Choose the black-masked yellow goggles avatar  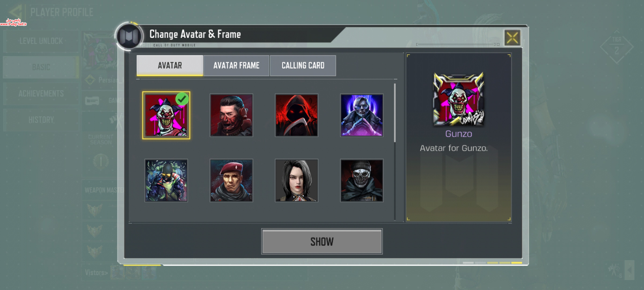pyautogui.click(x=166, y=180)
